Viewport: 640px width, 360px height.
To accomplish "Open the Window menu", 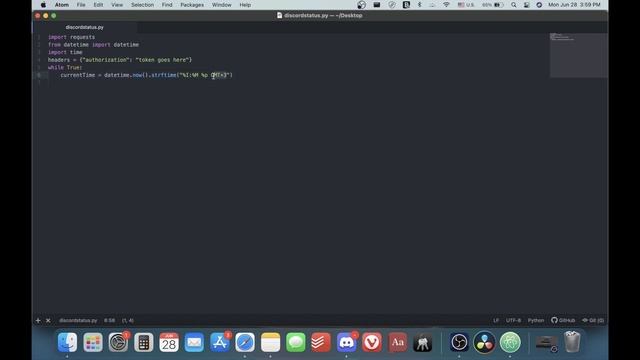I will click(x=222, y=5).
